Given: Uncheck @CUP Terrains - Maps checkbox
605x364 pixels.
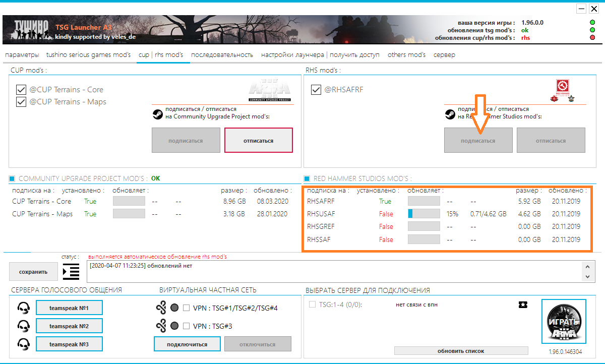Looking at the screenshot, I should point(21,102).
